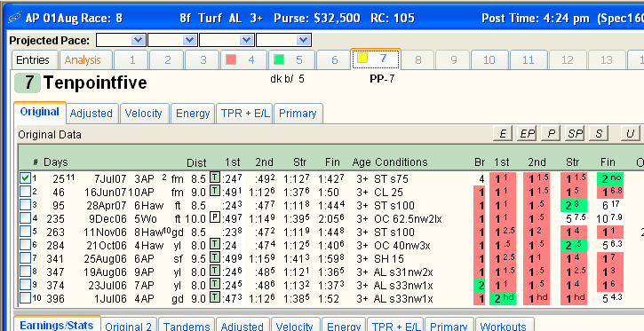
Task: Check the checkbox for line 2 (16Jun07)
Action: (26, 192)
